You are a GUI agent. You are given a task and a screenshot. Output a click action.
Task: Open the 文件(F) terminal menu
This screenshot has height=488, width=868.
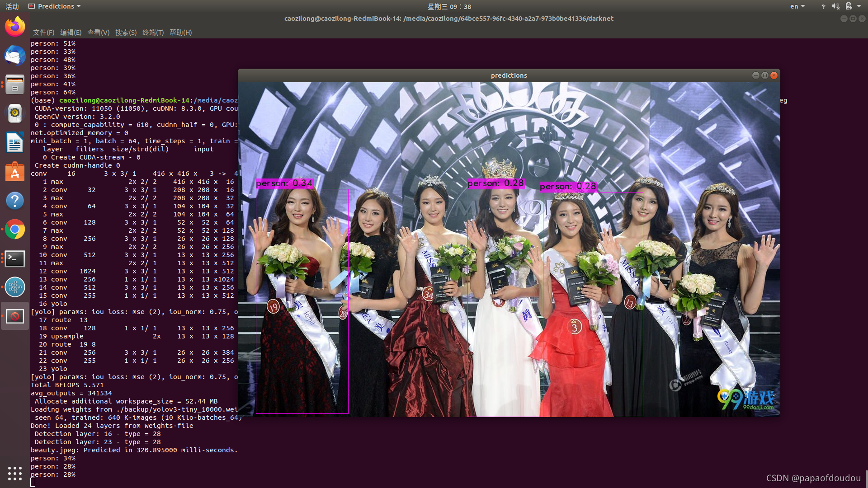(x=43, y=33)
